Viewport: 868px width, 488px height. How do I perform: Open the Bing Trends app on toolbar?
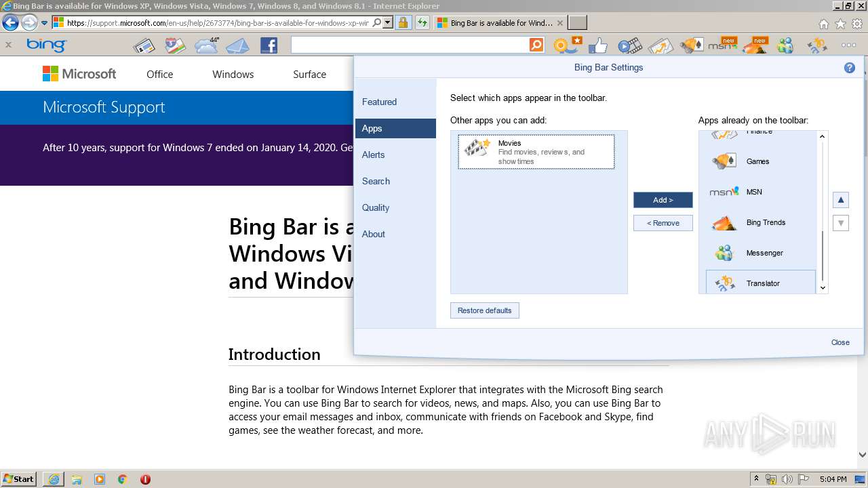tap(755, 46)
